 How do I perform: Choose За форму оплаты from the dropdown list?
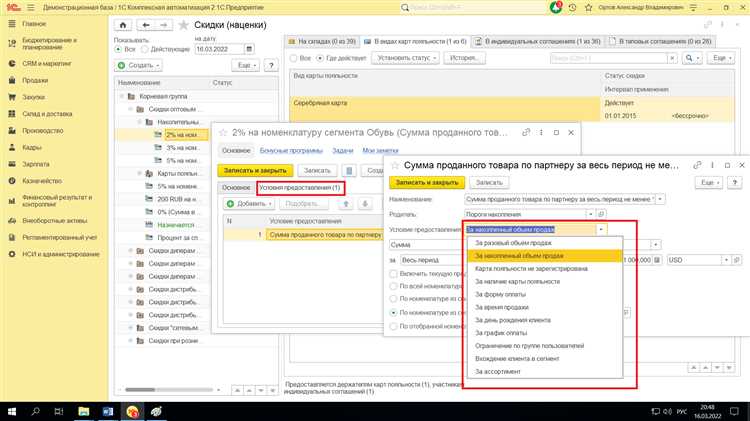coord(502,295)
